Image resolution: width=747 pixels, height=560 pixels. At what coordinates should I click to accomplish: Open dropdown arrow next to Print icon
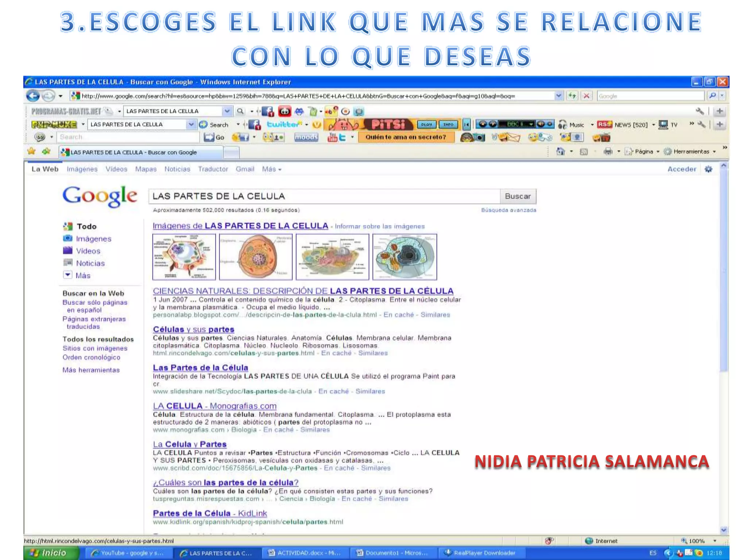pyautogui.click(x=618, y=152)
